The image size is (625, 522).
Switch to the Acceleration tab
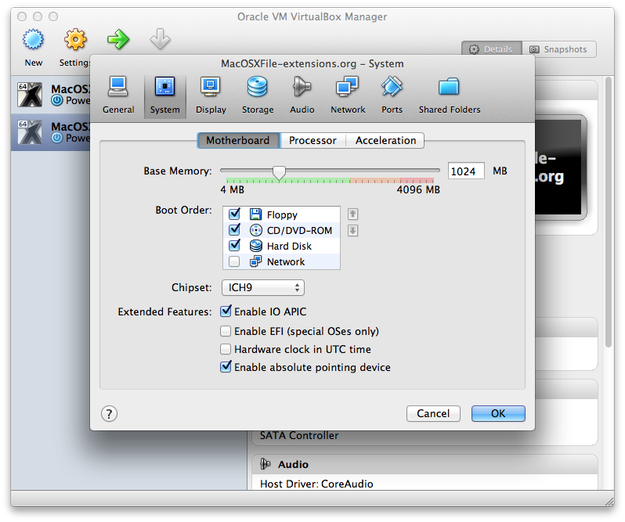[x=385, y=140]
